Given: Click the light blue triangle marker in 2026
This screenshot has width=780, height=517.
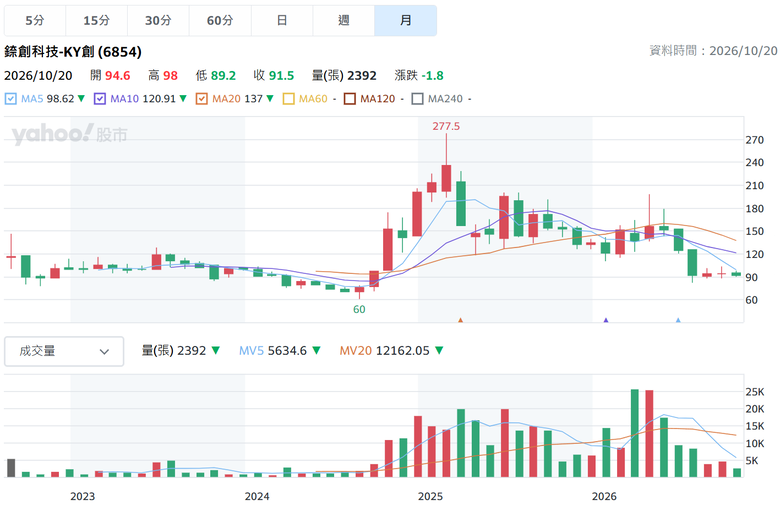Looking at the screenshot, I should point(678,320).
